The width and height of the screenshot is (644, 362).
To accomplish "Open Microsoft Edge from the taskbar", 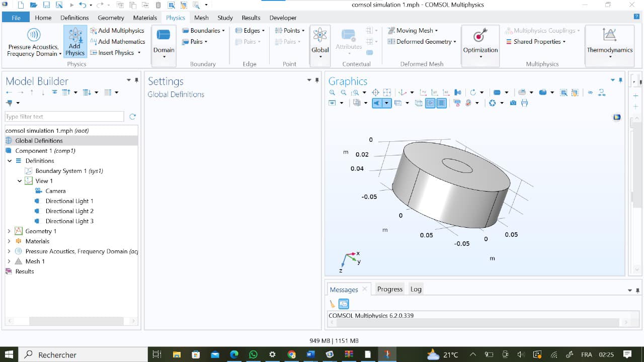I will coord(234,354).
